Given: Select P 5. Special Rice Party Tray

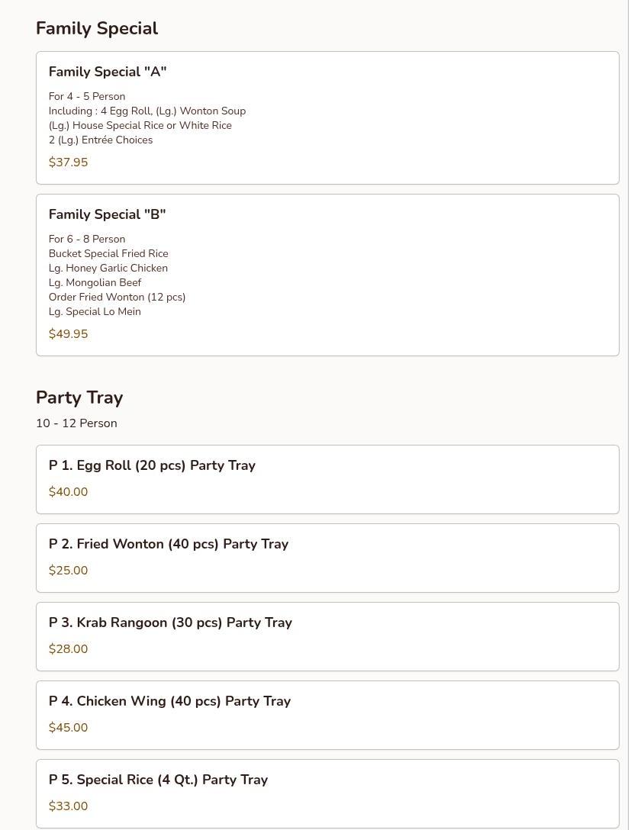Looking at the screenshot, I should coord(158,780).
